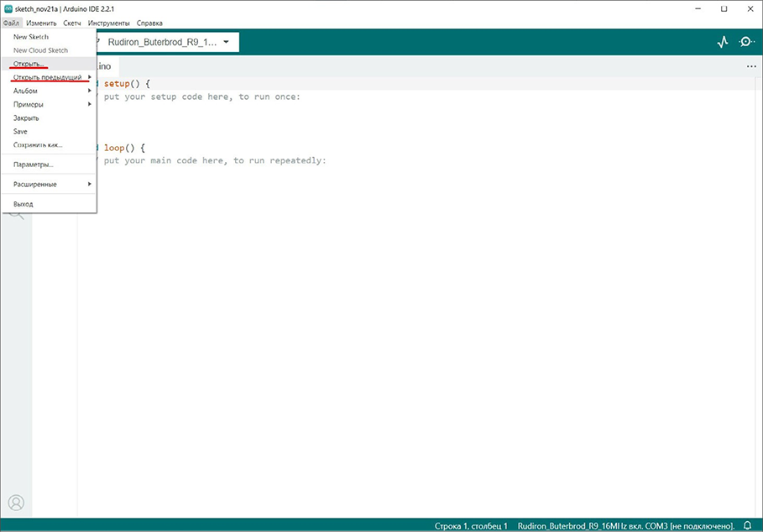The image size is (763, 532).
Task: Click Save in the file menu
Action: (x=49, y=132)
